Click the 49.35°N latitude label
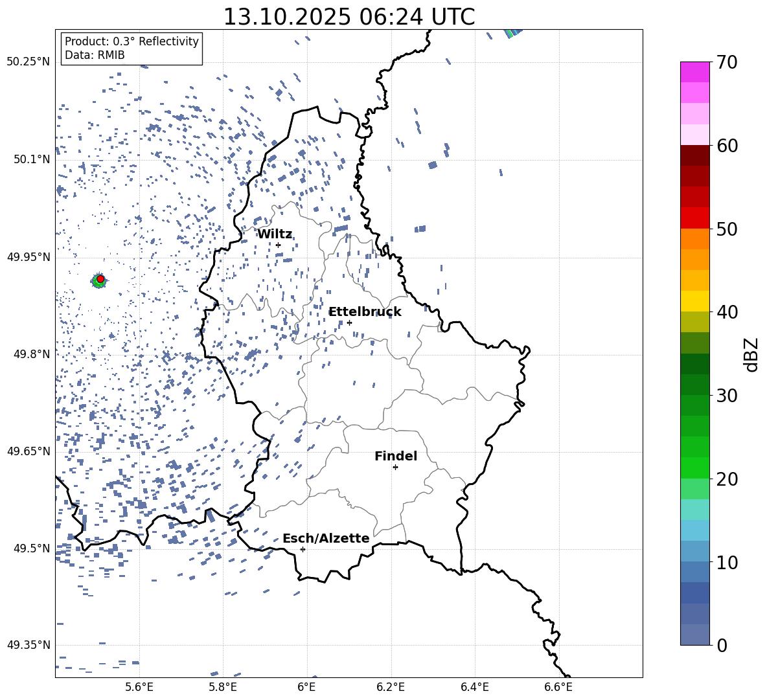The height and width of the screenshot is (700, 767). point(29,645)
